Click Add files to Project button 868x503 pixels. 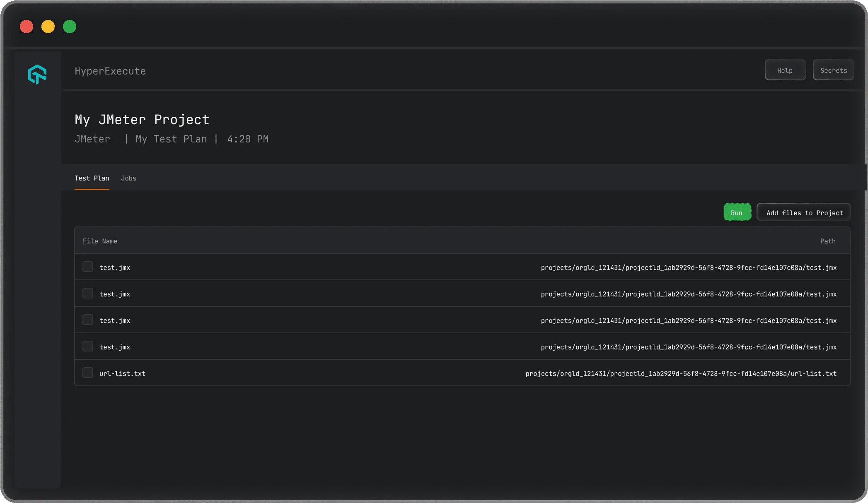click(x=804, y=212)
